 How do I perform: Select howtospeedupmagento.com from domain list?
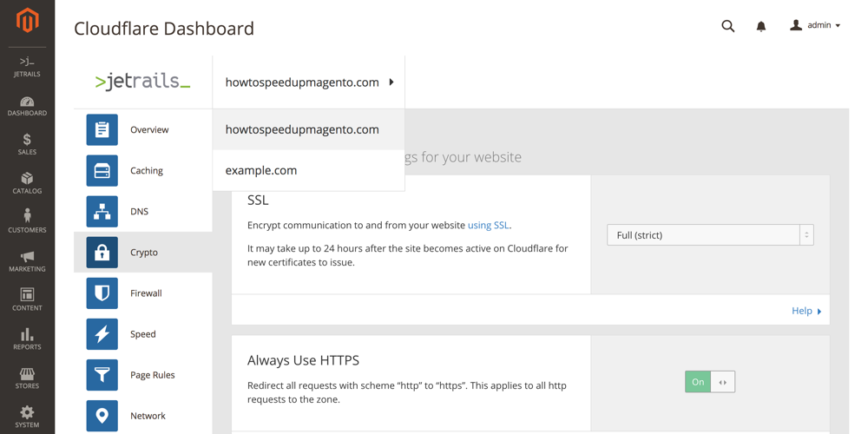pos(309,129)
